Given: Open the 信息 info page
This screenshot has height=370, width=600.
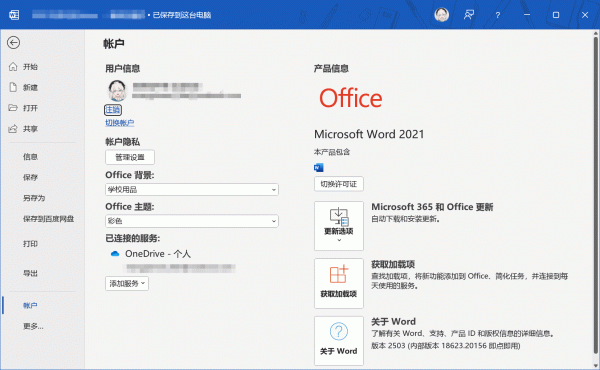Looking at the screenshot, I should click(x=30, y=157).
